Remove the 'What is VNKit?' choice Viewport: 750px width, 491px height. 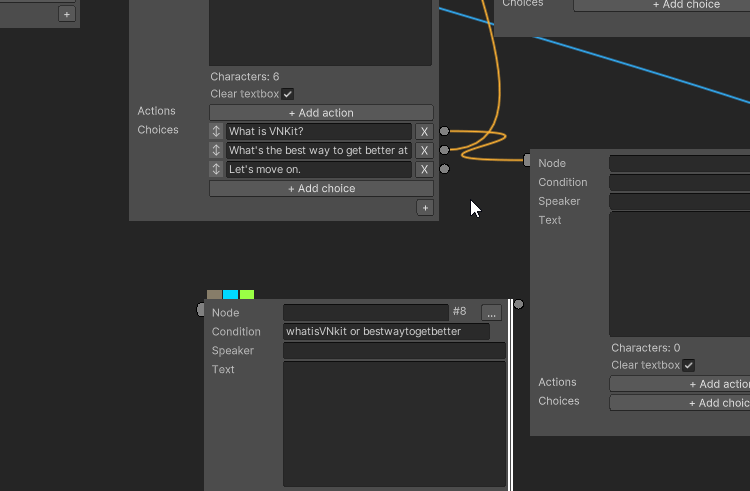[424, 132]
